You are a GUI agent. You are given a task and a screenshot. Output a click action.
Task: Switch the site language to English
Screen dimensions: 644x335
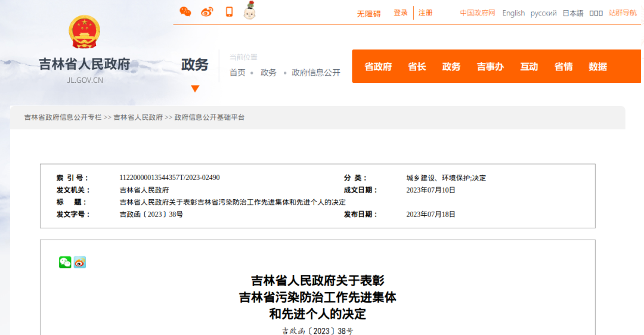[x=513, y=13]
